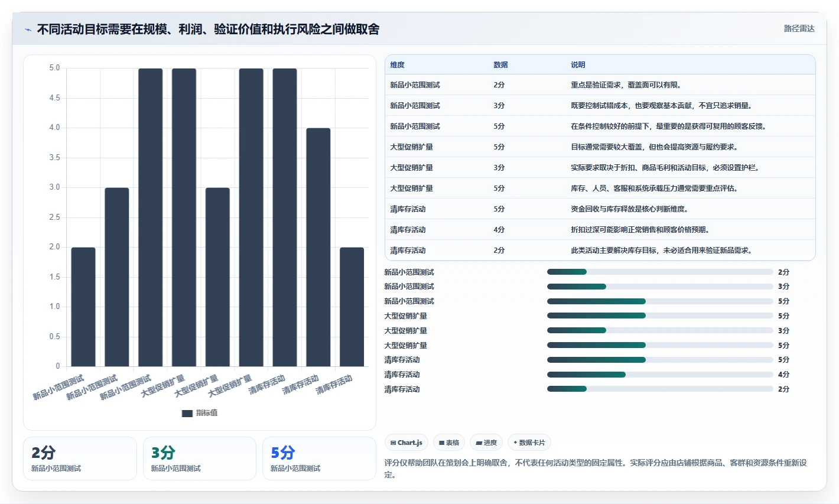
Task: Click the 维度 column header
Action: 397,65
